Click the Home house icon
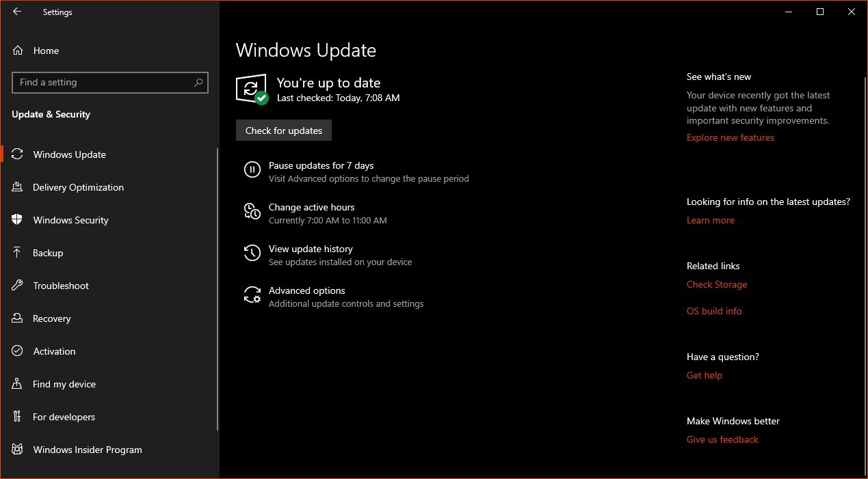Screen dimensions: 868x479 coord(18,51)
